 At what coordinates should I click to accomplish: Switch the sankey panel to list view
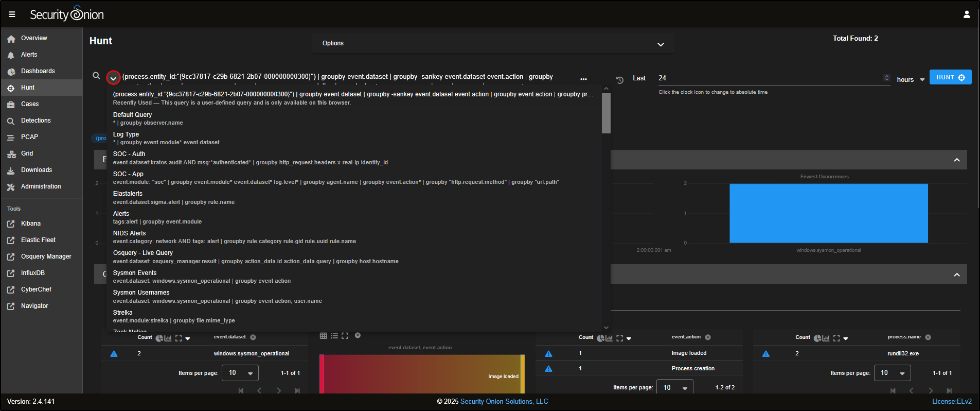click(334, 336)
